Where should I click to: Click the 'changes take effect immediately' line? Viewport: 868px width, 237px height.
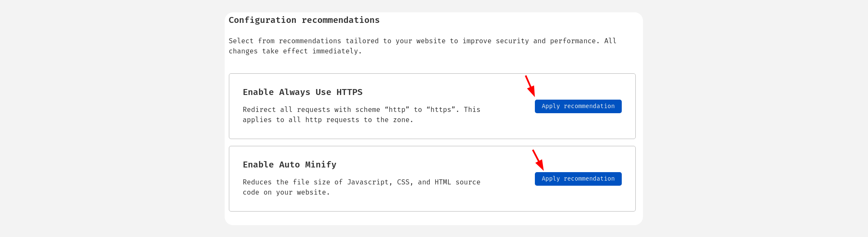click(x=295, y=51)
